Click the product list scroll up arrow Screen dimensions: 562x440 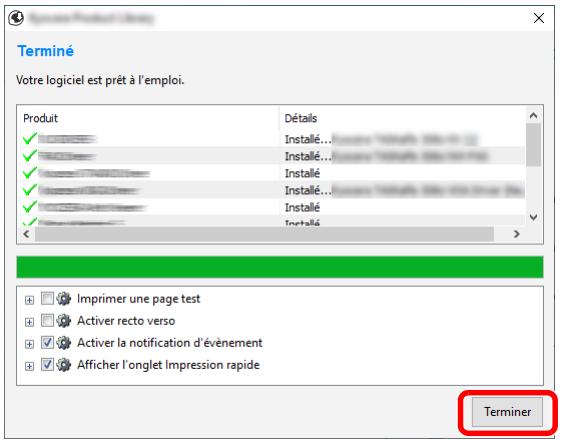pos(533,115)
